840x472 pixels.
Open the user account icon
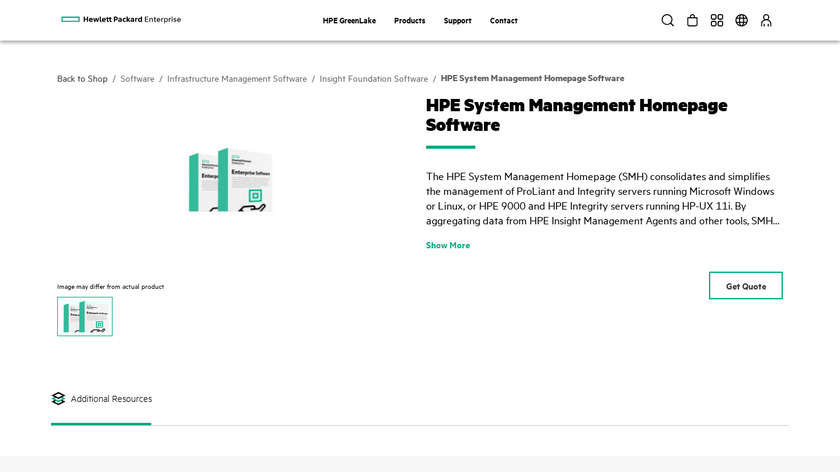766,20
